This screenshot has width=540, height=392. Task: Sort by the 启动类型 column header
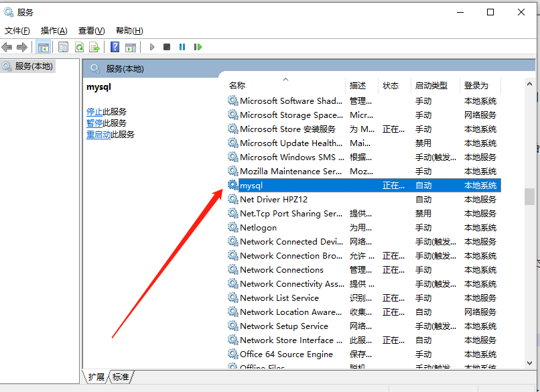coord(435,85)
